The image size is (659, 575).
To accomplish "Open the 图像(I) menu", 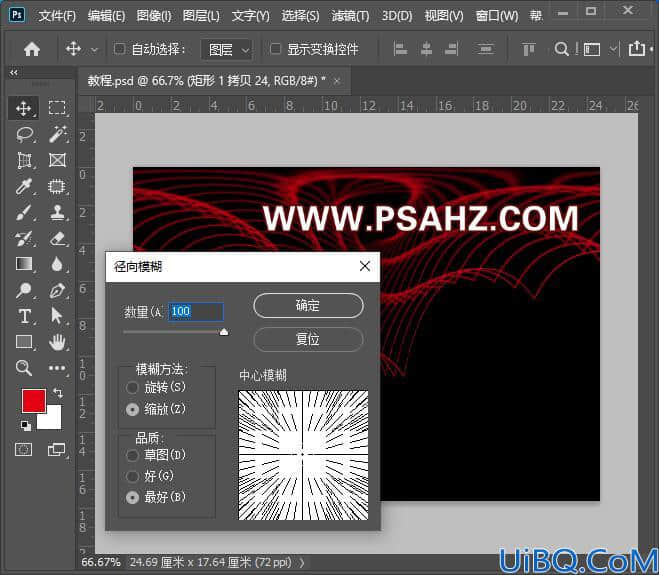I will pyautogui.click(x=154, y=16).
